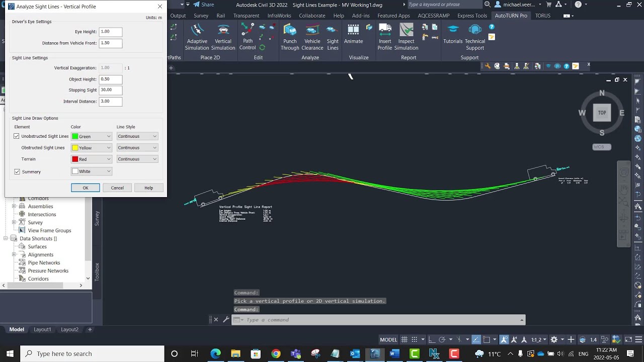Viewport: 644px width, 362px height.
Task: Open Task View on taskbar
Action: [194, 353]
